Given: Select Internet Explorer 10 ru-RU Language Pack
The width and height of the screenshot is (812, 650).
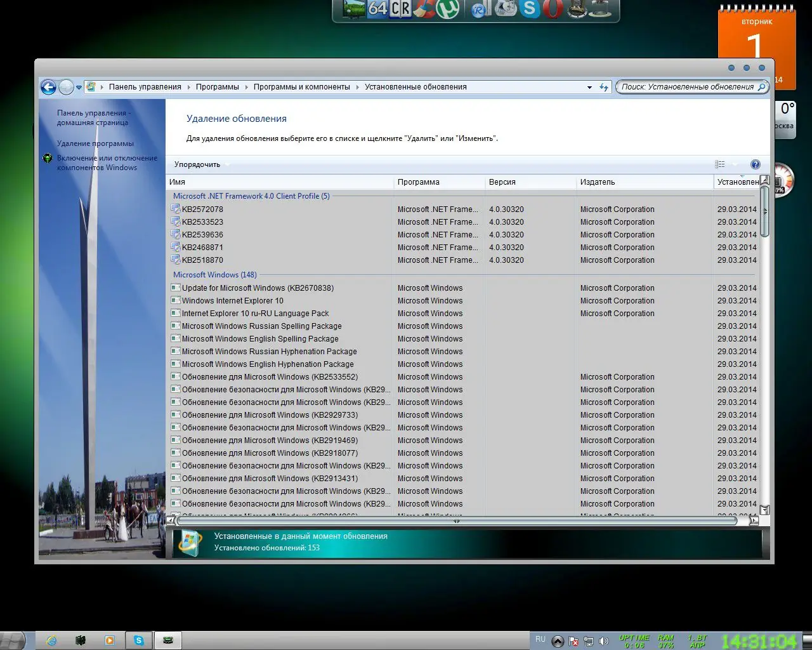Looking at the screenshot, I should (x=463, y=313).
